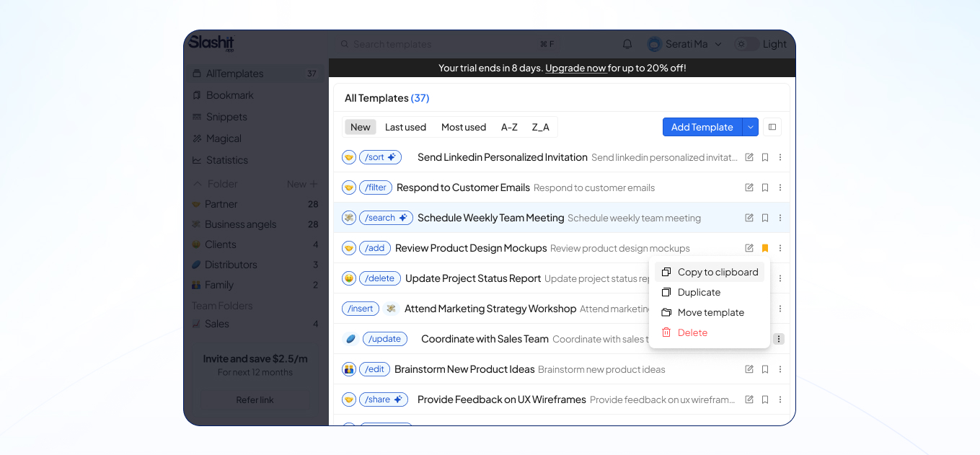Viewport: 980px width, 455px height.
Task: Click New folder plus button
Action: (x=313, y=184)
